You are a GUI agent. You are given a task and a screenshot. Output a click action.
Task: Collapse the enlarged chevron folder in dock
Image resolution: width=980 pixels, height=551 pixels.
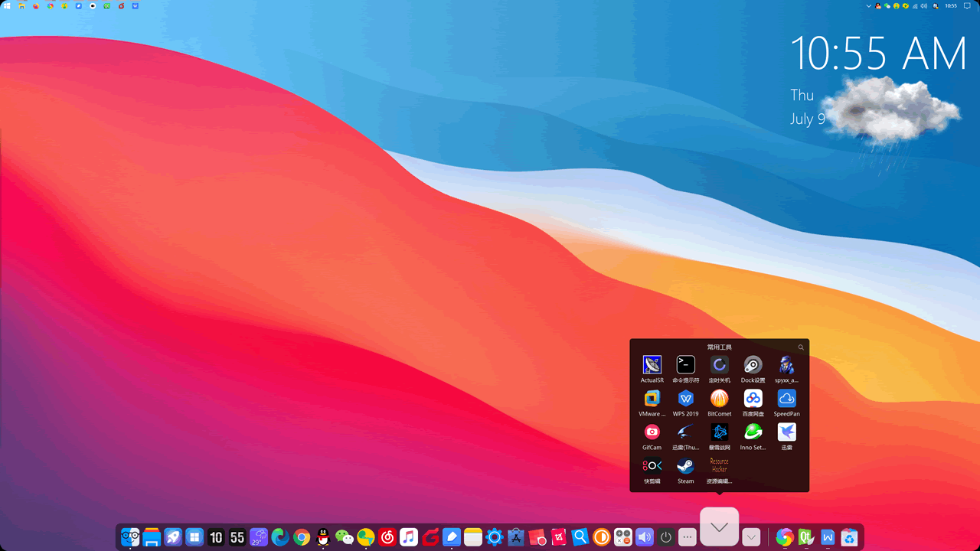[x=719, y=527]
